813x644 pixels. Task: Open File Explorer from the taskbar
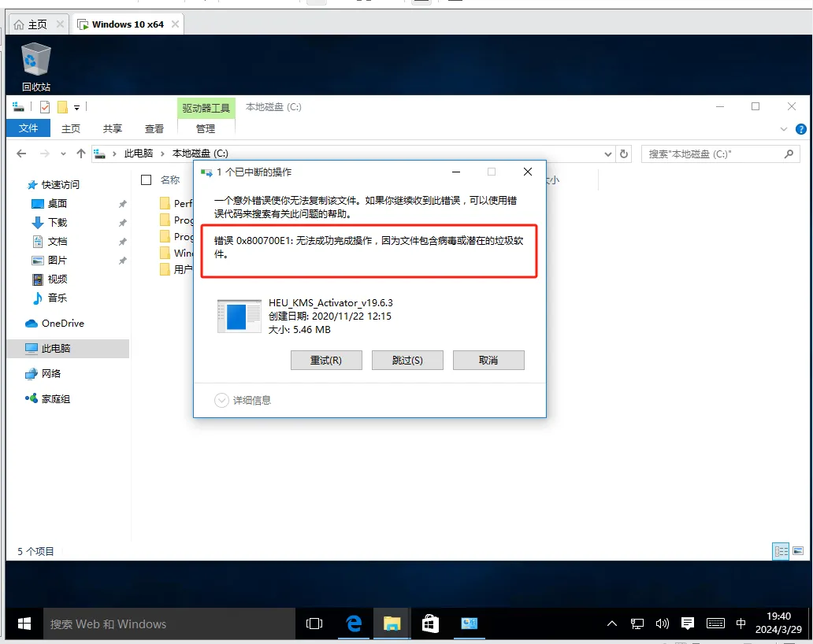pos(392,624)
